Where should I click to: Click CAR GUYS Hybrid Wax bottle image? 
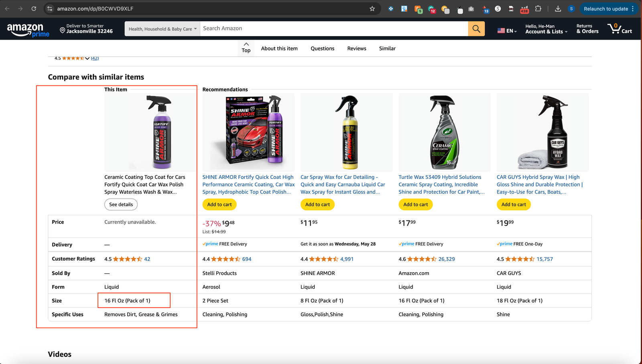click(542, 132)
